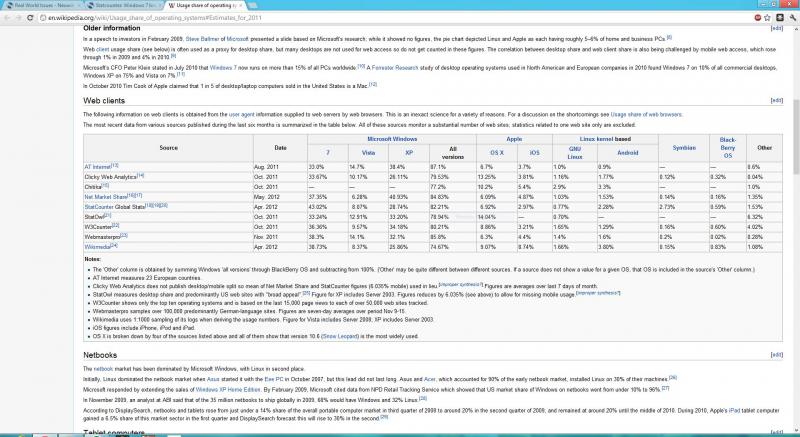
Task: Open the StatCounter source link
Action: [98, 207]
